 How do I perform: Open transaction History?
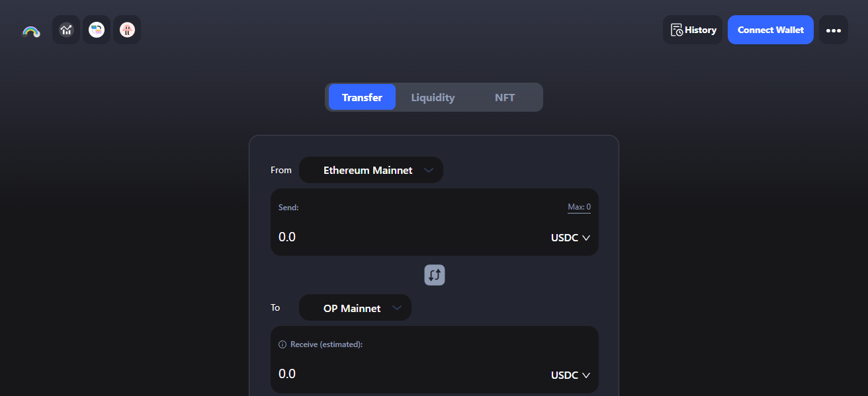point(693,30)
